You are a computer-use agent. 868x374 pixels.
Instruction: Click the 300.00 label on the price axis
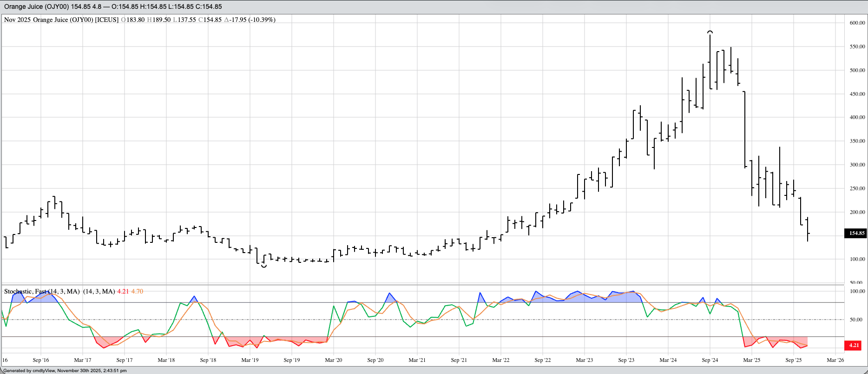click(x=857, y=165)
